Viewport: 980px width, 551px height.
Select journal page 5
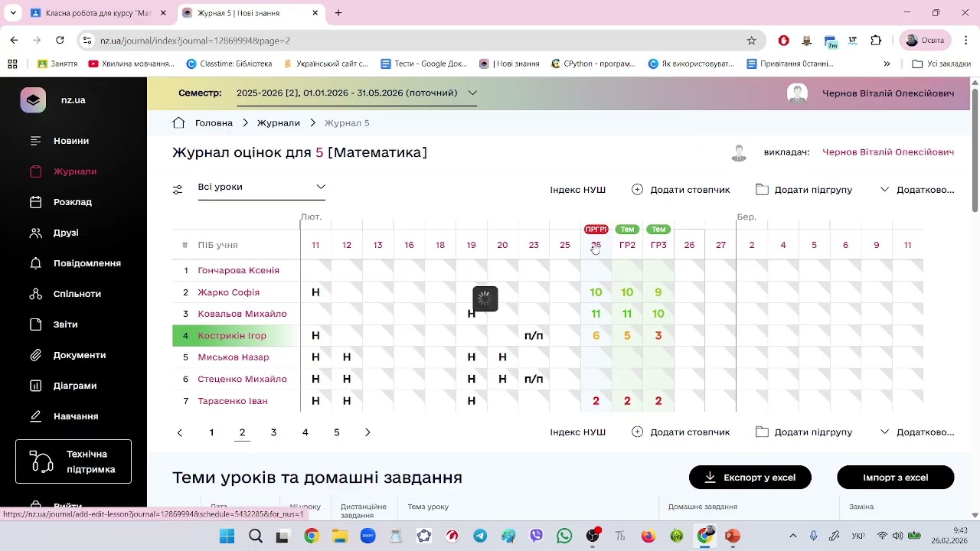click(336, 432)
